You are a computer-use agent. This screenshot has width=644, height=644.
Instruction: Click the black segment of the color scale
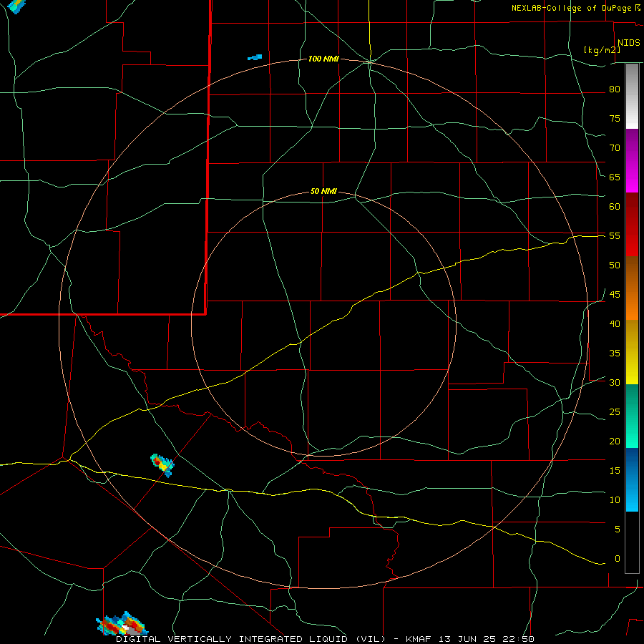632,542
